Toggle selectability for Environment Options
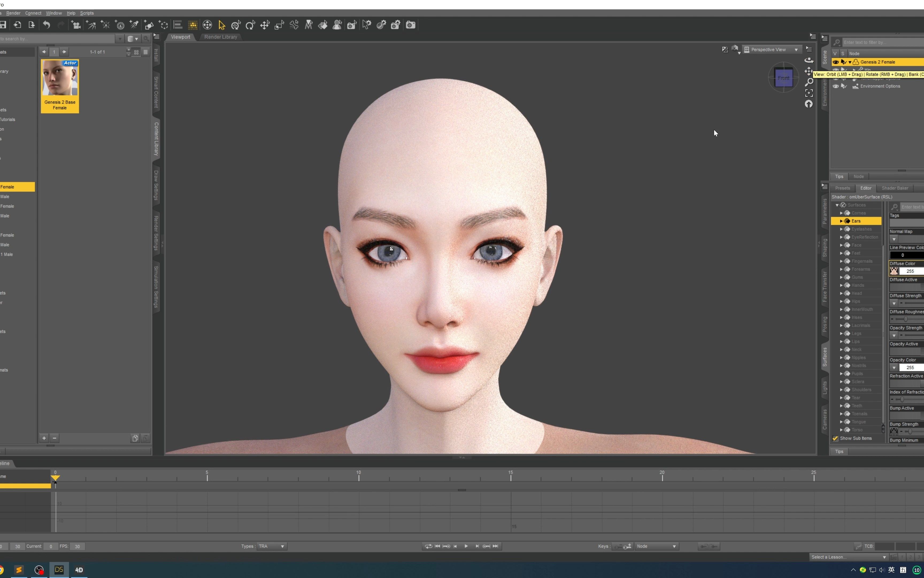The width and height of the screenshot is (924, 578). tap(844, 86)
